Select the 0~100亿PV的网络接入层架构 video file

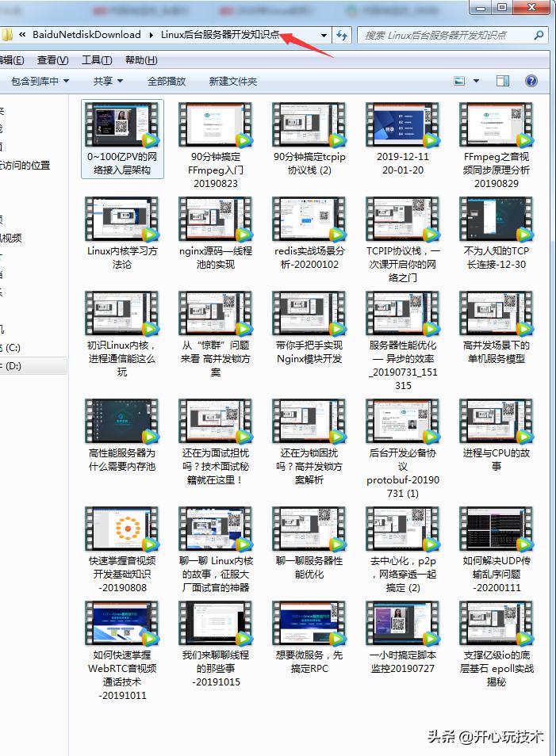pos(122,139)
